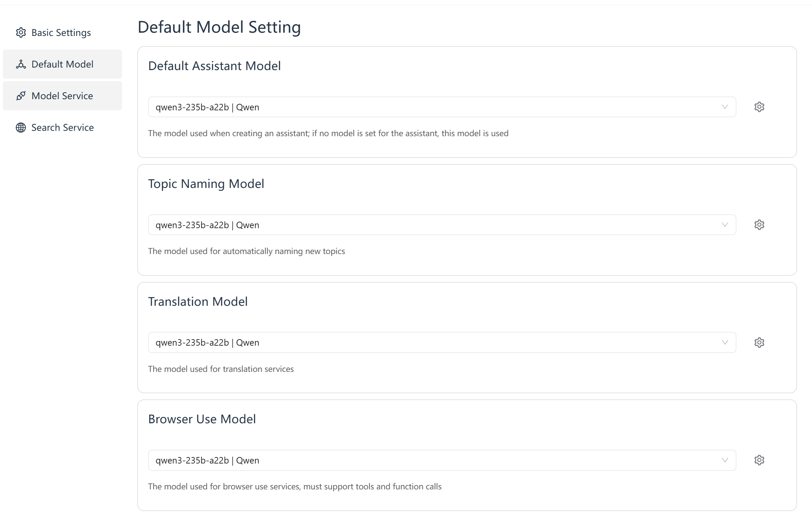Viewport: 812px width, 521px height.
Task: Click the Search Service globe icon
Action: pyautogui.click(x=21, y=128)
